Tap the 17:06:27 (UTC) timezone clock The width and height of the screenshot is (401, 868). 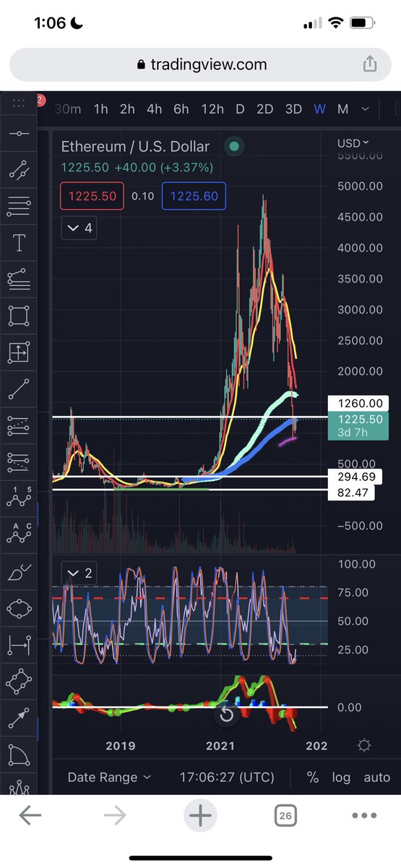227,778
